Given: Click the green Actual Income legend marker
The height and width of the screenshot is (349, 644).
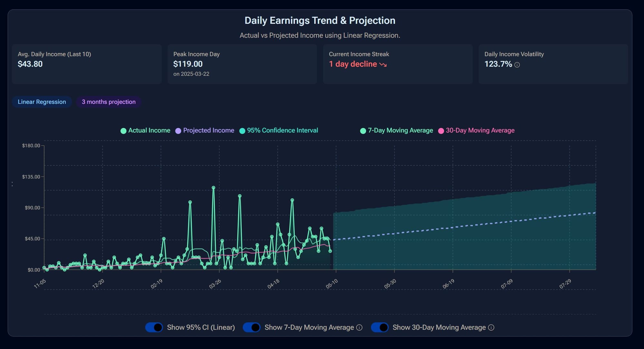Looking at the screenshot, I should coord(123,130).
